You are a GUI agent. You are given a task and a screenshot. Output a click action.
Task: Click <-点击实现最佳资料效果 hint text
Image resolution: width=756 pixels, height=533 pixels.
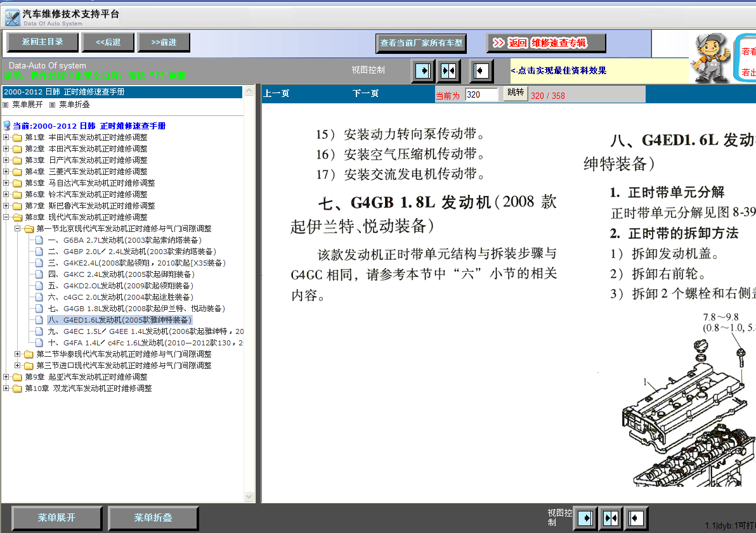(x=558, y=70)
